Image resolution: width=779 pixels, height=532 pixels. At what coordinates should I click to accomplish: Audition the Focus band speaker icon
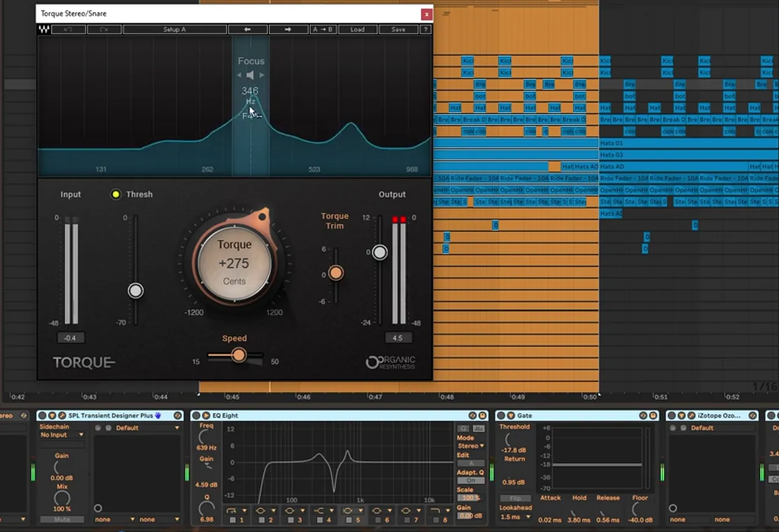(x=250, y=75)
